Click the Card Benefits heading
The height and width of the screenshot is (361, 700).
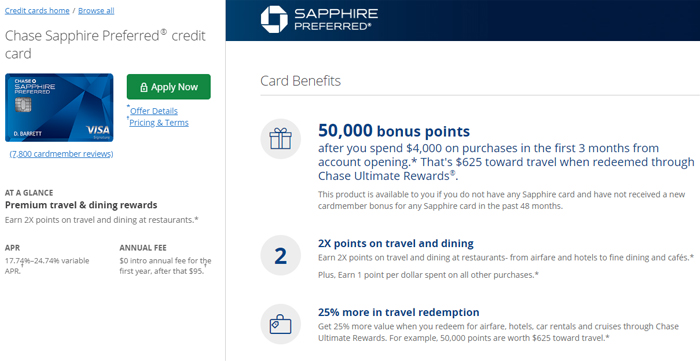(300, 81)
